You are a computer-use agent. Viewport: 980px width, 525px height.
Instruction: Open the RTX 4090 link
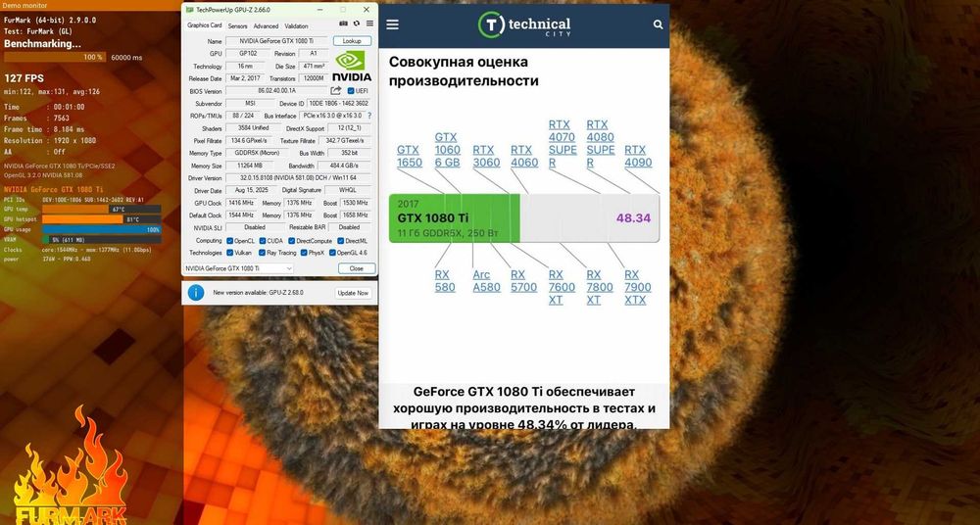(638, 157)
